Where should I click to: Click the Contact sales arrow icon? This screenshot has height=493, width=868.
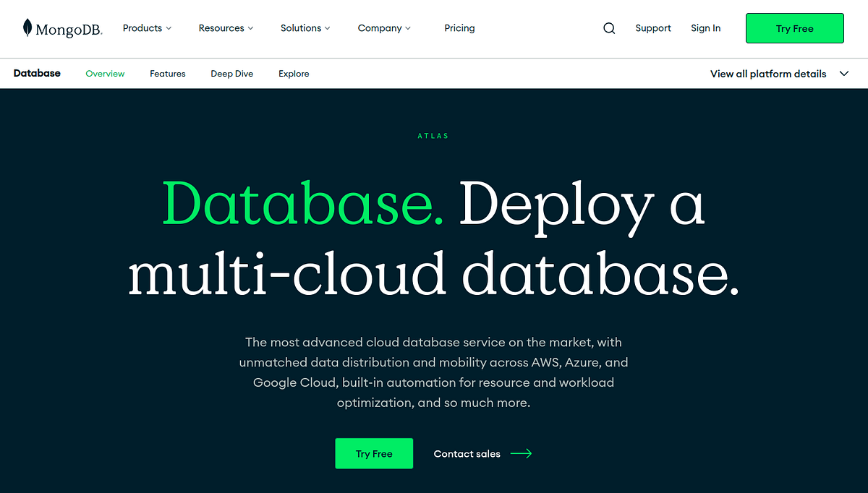click(x=522, y=453)
